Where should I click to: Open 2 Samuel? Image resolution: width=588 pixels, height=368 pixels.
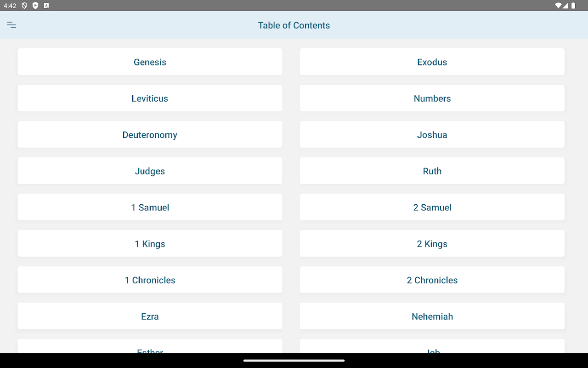tap(432, 207)
